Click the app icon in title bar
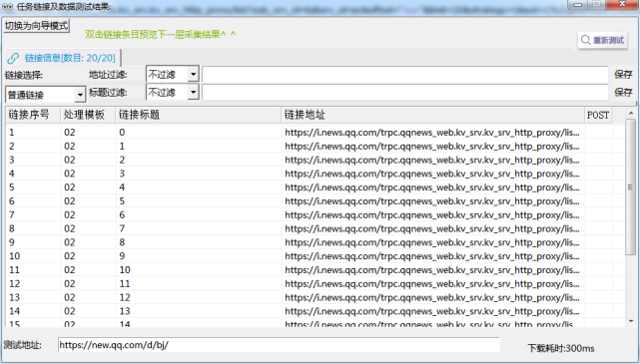This screenshot has height=364, width=640. pos(7,6)
